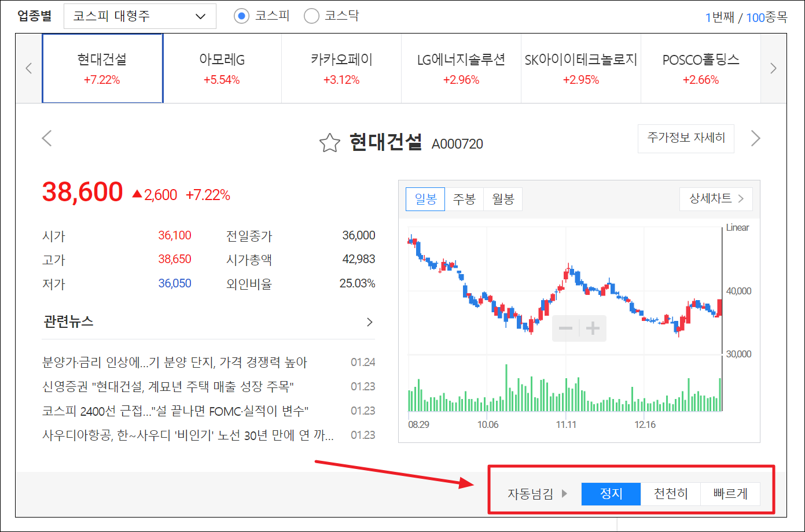Click the 주가정보 자세히 button
Screen dimensions: 805x532
point(686,138)
